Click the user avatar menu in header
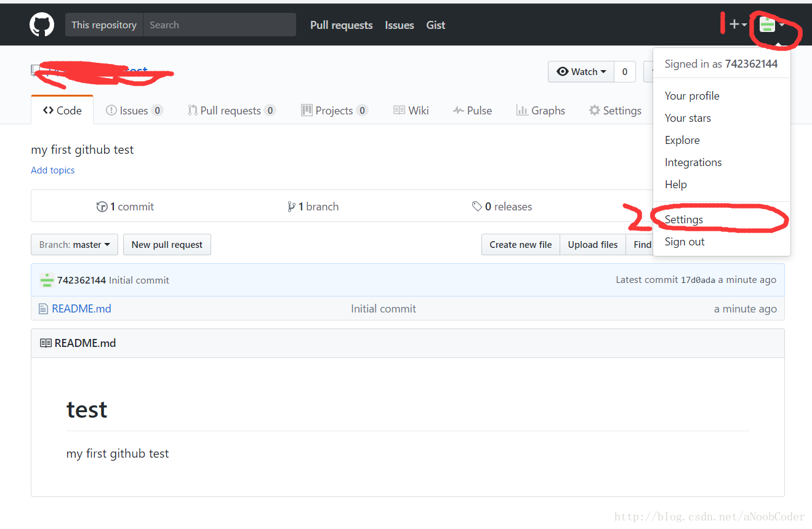Screen dimensions: 812x529 pos(772,25)
